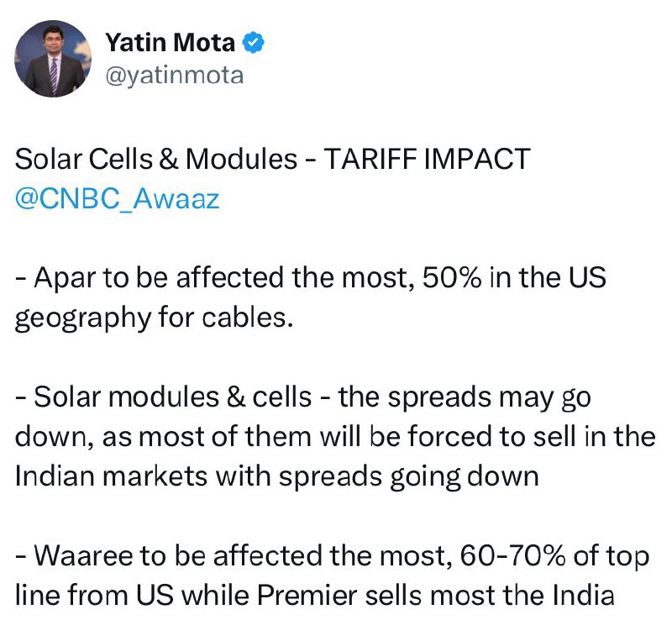This screenshot has height=636, width=672.
Task: Click the words 'Indian markets'
Action: [x=111, y=476]
